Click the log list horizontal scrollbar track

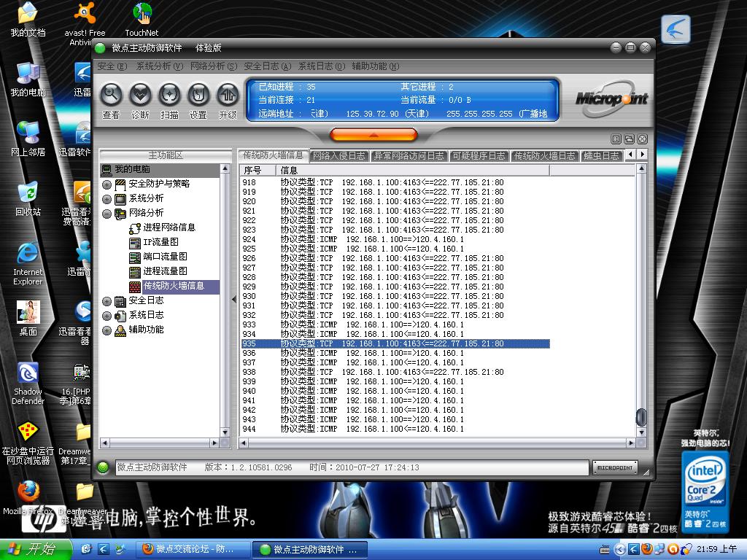click(x=437, y=443)
